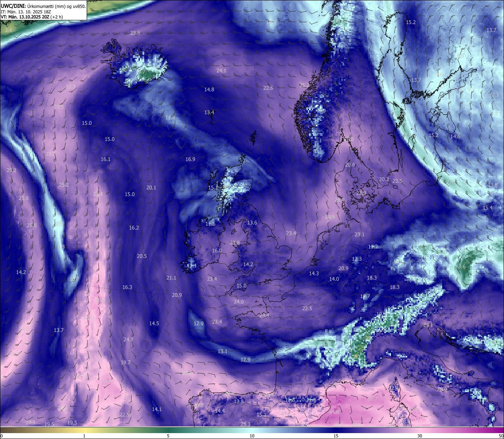
Task: Click the 23.8 value label
Action: click(x=235, y=243)
